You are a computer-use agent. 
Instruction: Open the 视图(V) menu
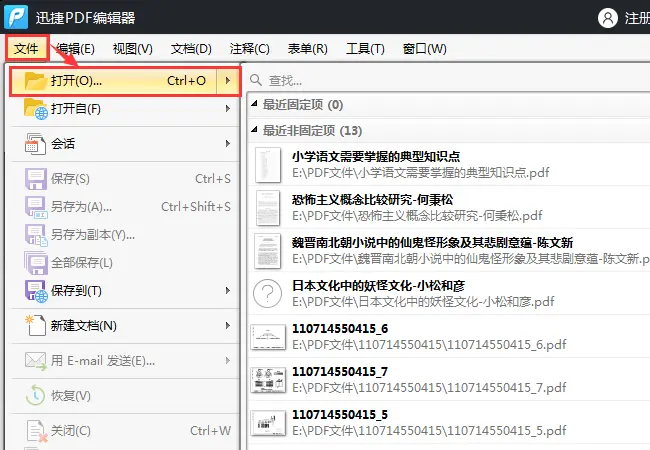[x=133, y=49]
